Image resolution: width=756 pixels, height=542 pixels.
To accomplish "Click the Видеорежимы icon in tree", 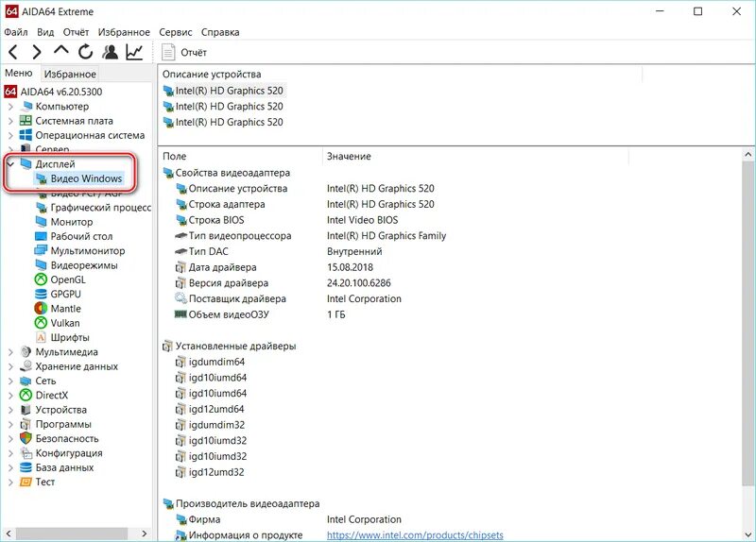I will point(41,265).
